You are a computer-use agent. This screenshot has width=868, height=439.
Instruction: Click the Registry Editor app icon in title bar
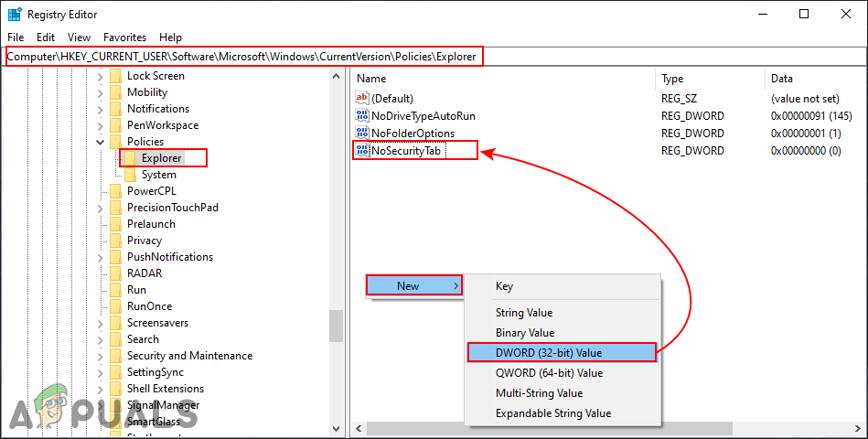click(x=15, y=15)
